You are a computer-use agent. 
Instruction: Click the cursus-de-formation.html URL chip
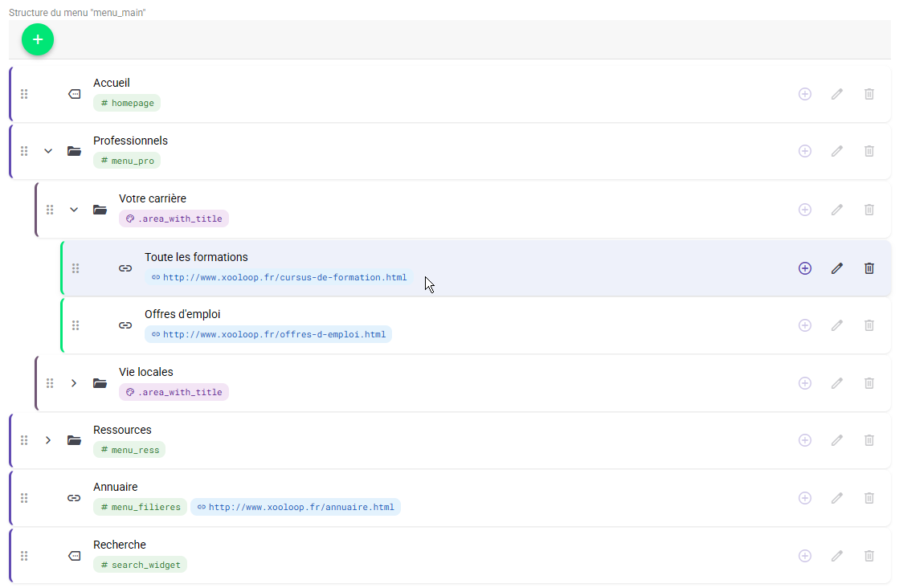(x=279, y=278)
